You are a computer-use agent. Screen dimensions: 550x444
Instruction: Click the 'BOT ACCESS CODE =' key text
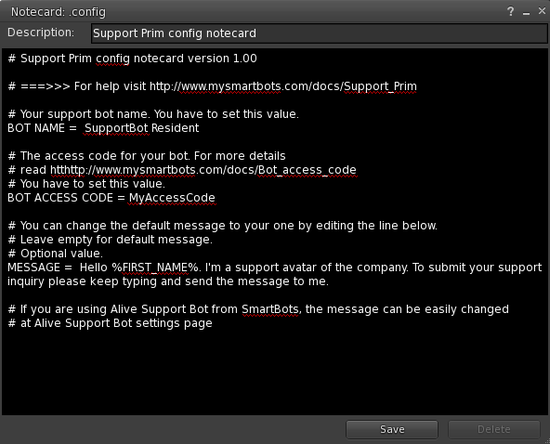pyautogui.click(x=66, y=198)
